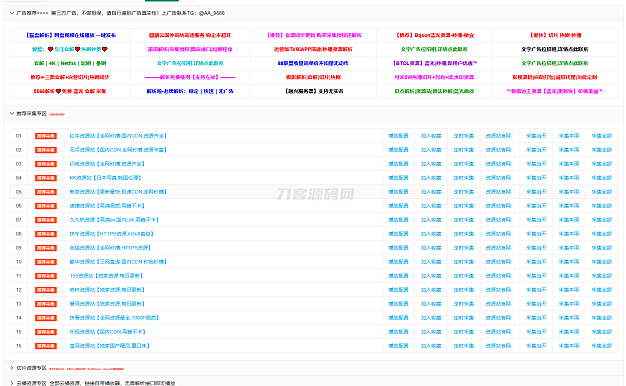Open the red ad link mentioning TV和APP
This screenshot has height=386, width=626.
tap(313, 49)
